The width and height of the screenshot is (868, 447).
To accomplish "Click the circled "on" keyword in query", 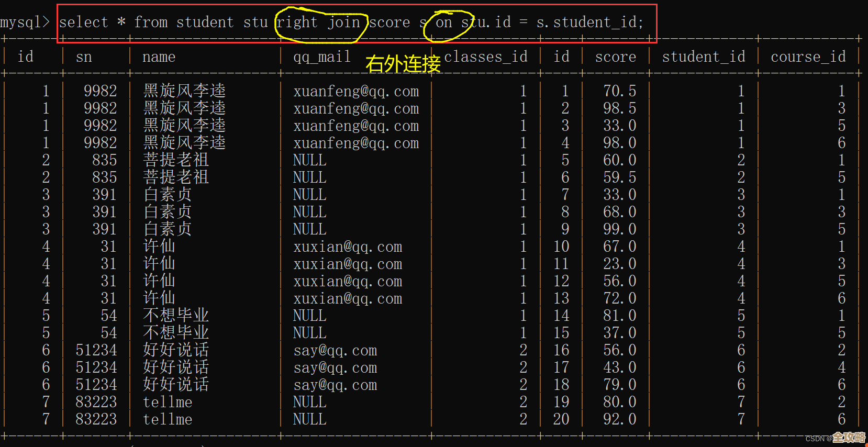I will (443, 23).
